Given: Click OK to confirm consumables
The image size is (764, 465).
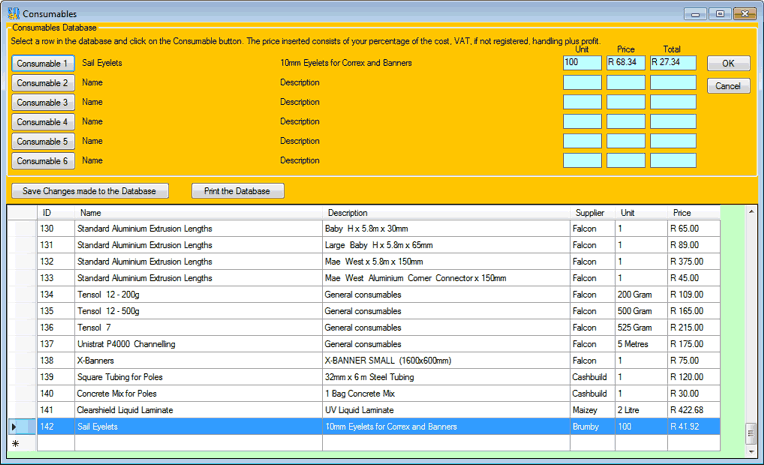Looking at the screenshot, I should click(x=728, y=63).
